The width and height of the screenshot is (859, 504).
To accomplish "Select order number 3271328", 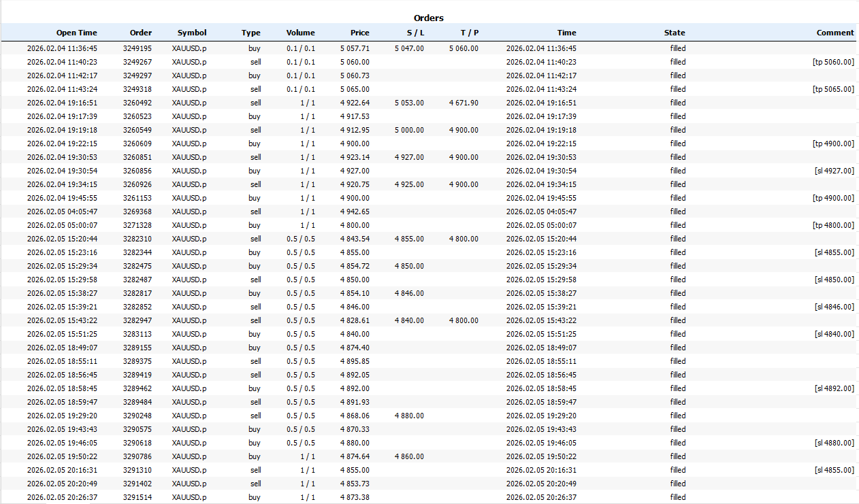I will [x=137, y=225].
